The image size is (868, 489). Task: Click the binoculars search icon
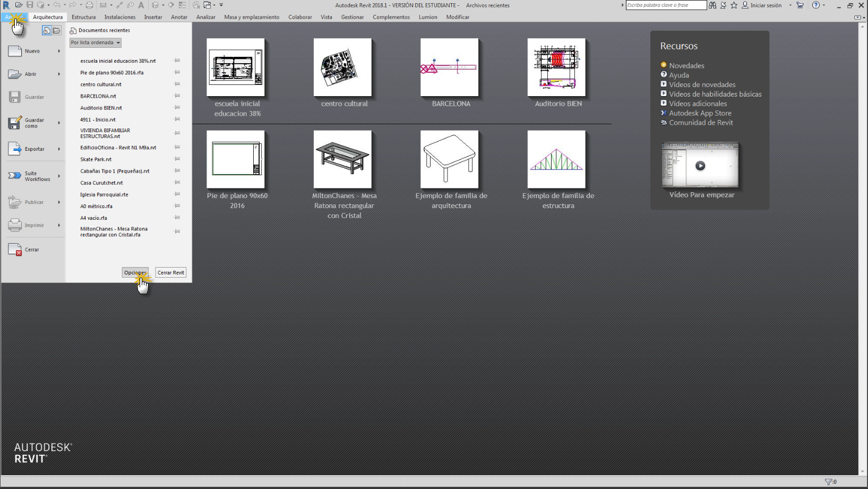(x=712, y=5)
